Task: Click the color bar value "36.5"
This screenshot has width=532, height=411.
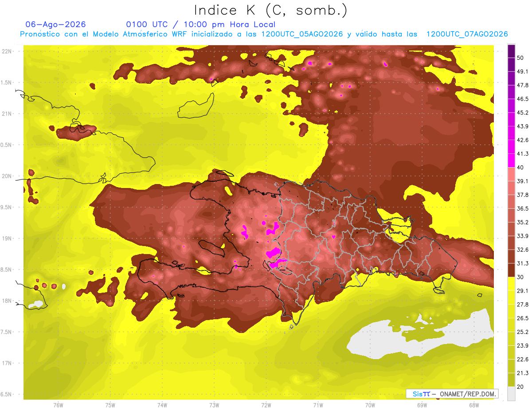Action: coord(522,208)
